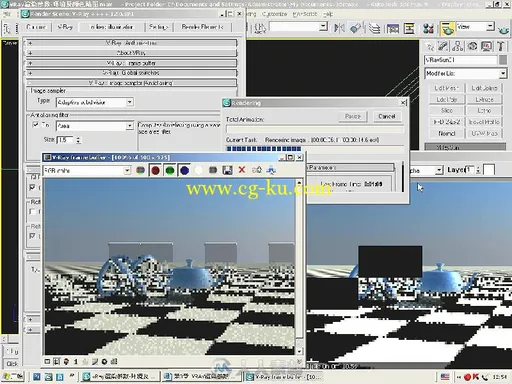Viewport: 512px width, 384px height.
Task: Expand V-Ray Global switches rollout
Action: point(132,73)
